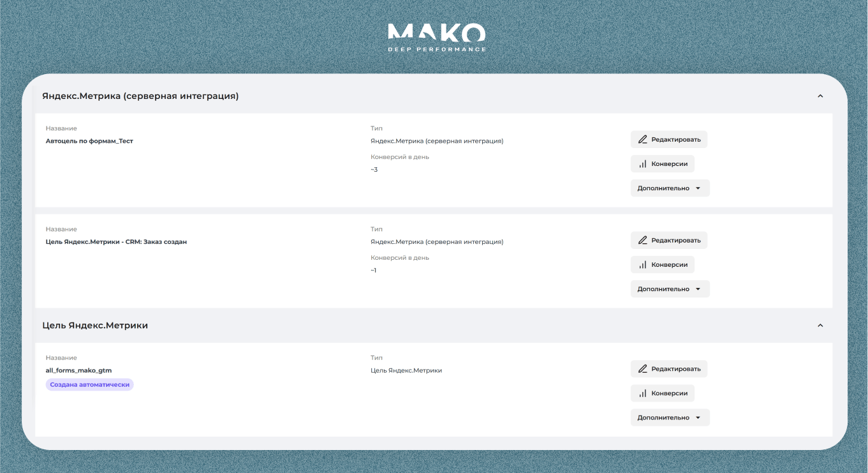Click the ~3 conversions per day value

[374, 170]
